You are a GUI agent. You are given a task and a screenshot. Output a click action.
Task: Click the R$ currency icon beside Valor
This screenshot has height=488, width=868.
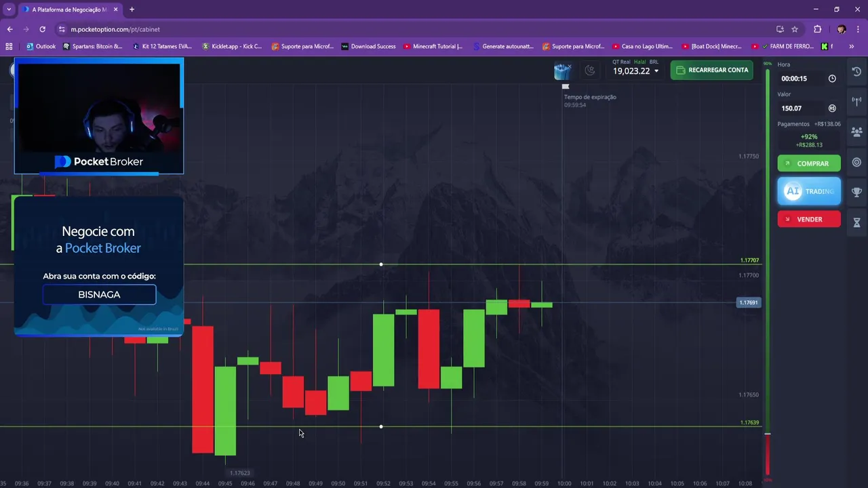[832, 108]
